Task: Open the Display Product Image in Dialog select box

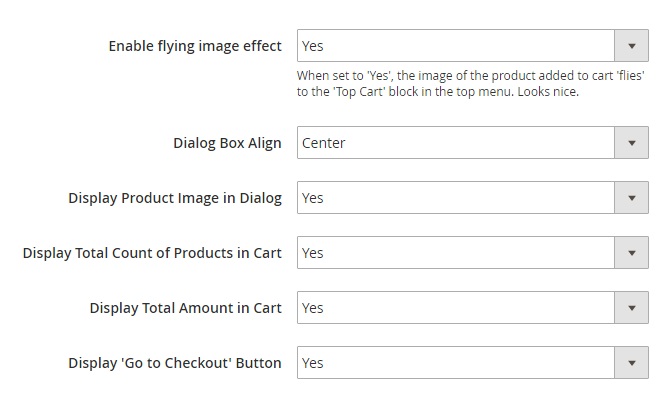Action: (x=473, y=198)
